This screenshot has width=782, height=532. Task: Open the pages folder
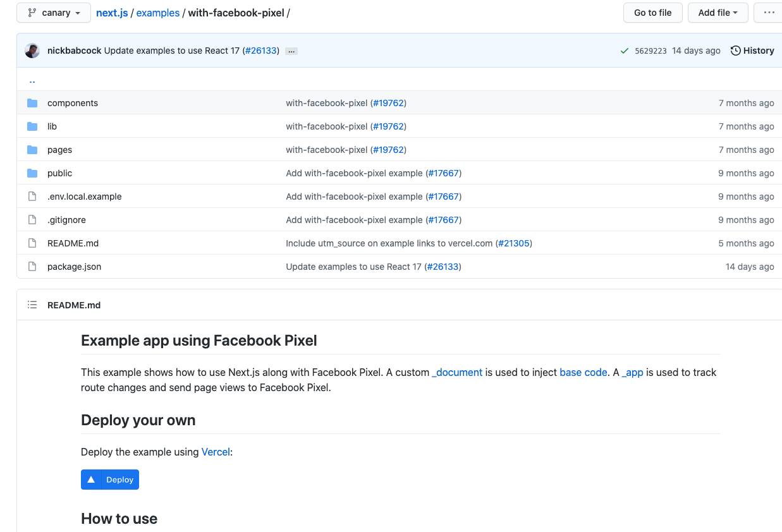point(59,150)
